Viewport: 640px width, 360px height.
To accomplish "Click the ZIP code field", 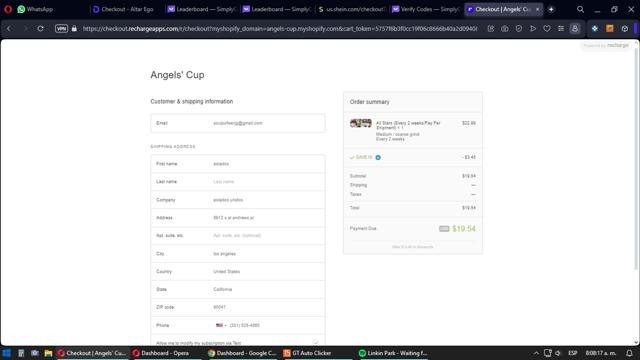I will point(238,307).
